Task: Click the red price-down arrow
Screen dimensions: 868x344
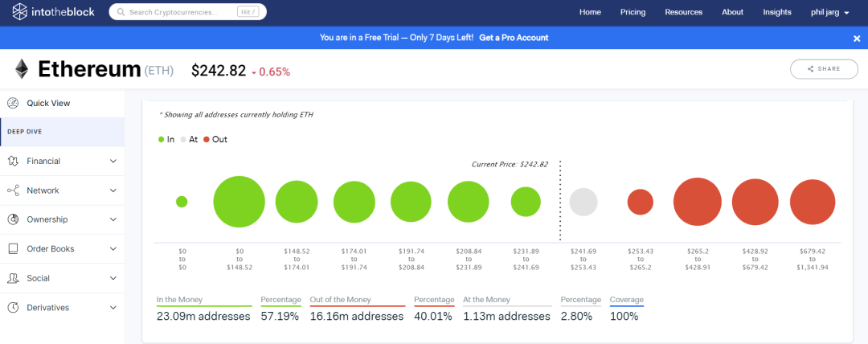Action: coord(253,73)
